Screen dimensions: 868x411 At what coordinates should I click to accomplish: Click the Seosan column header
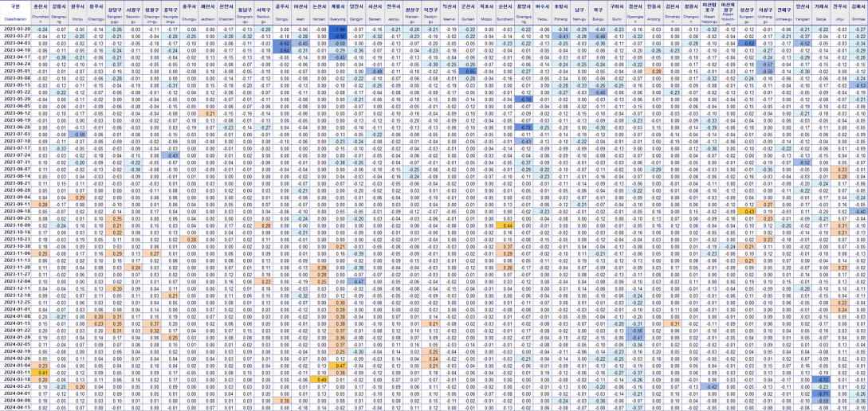click(376, 14)
